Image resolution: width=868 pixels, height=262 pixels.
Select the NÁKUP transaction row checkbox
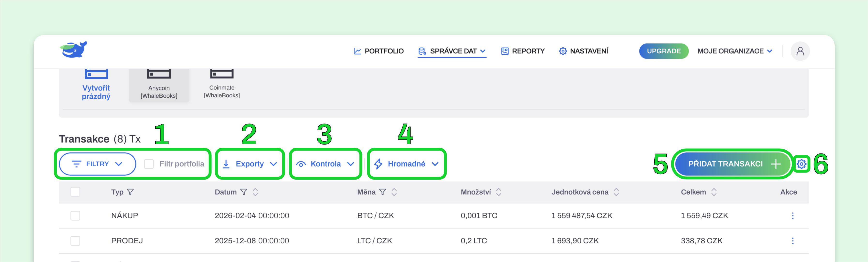75,216
